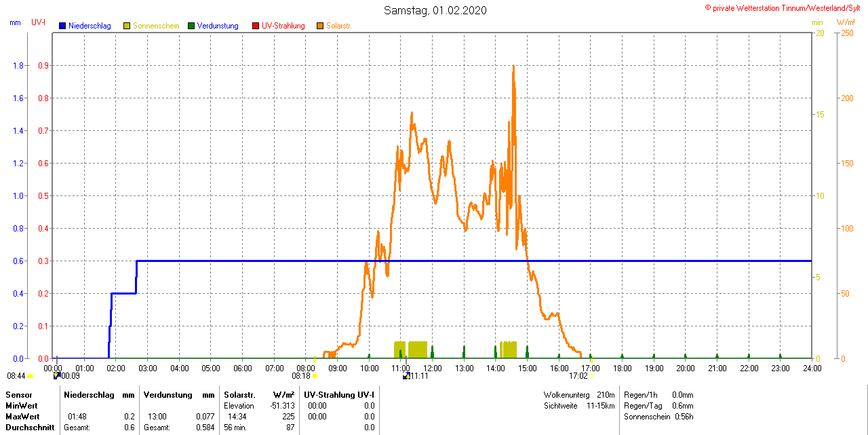Screen dimensions: 868x435
Task: Click the Elevation value -51.313
Action: coord(282,406)
